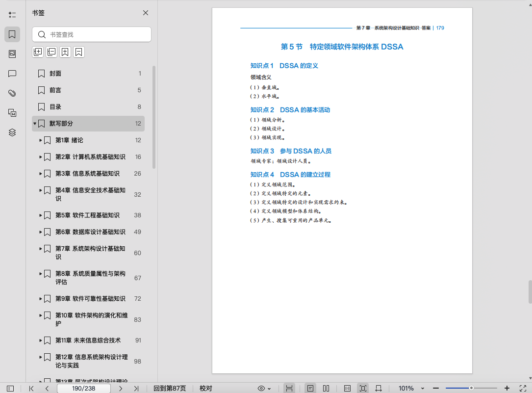
Task: Click the zoom slider handle
Action: 471,388
